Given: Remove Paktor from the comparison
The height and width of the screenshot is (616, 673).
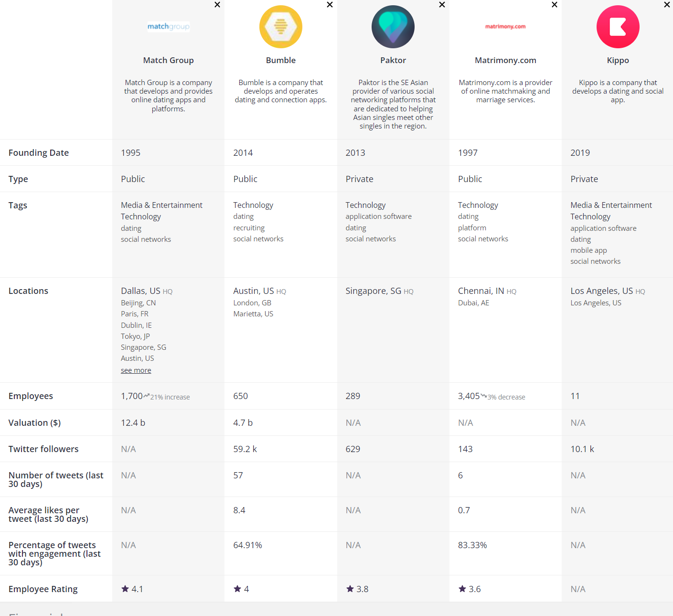Looking at the screenshot, I should [442, 5].
